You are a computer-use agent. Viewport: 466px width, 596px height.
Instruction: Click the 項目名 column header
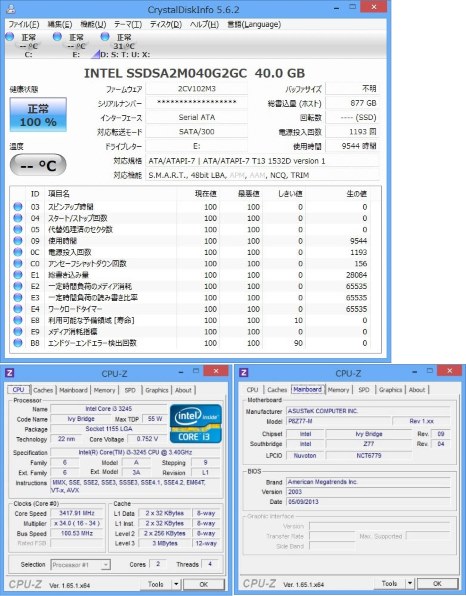pyautogui.click(x=59, y=194)
